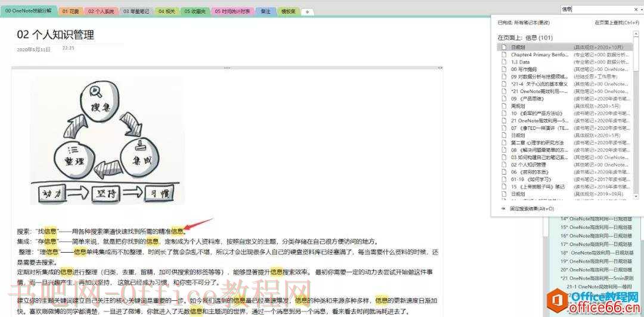Open the 09《产品思维》 search result
644x317 pixels.
tap(565, 98)
